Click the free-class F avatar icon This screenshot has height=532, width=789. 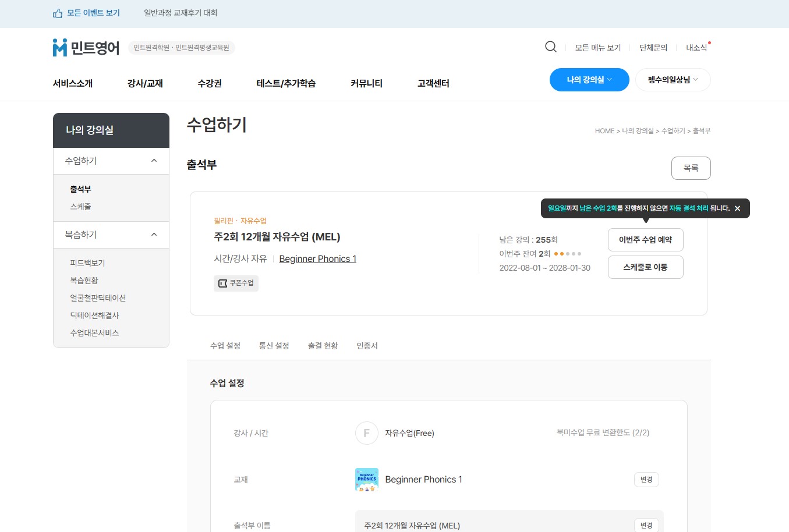pos(366,433)
